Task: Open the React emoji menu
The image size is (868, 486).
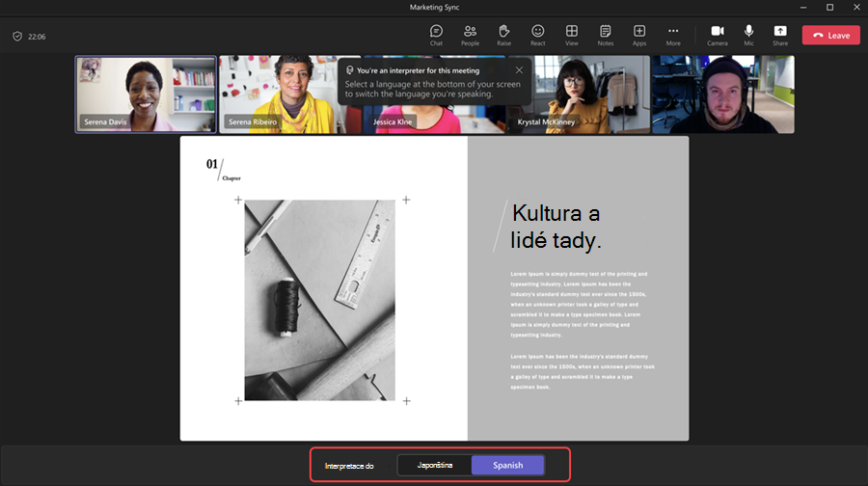Action: (x=537, y=36)
